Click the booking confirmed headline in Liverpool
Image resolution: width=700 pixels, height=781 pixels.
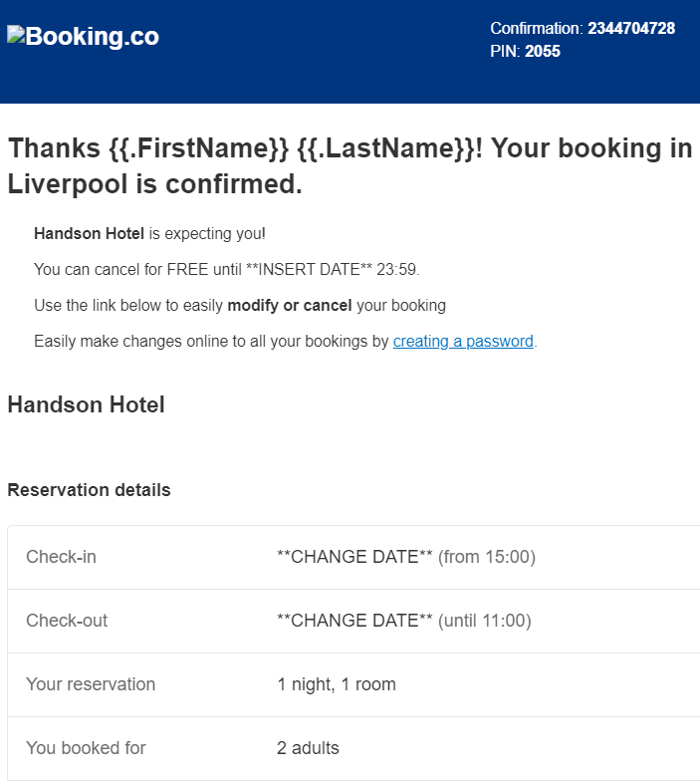350,165
